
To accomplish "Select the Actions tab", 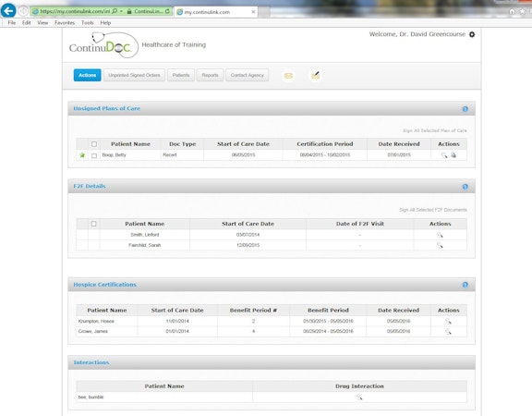I will (x=87, y=75).
